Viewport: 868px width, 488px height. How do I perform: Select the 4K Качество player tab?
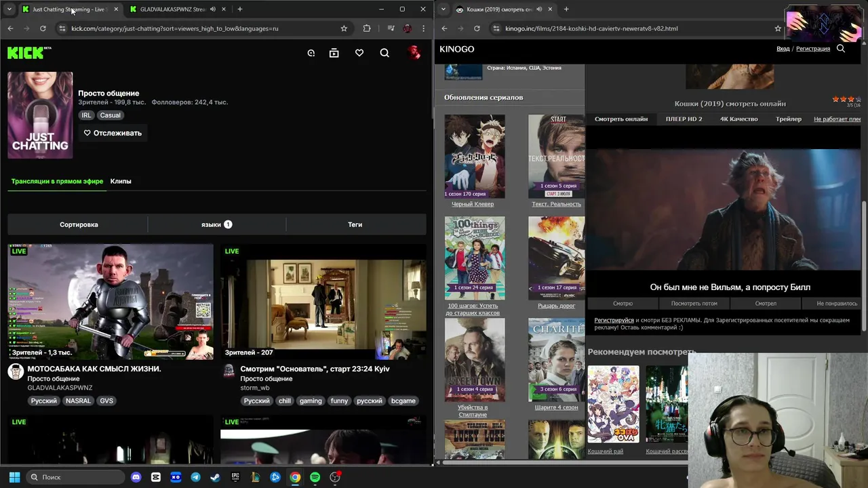coord(739,119)
